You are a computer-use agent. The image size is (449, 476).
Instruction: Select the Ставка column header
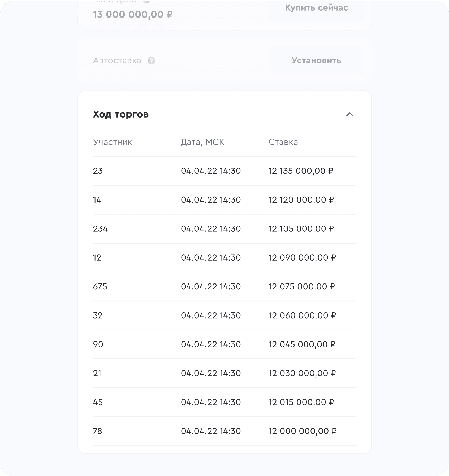tap(283, 142)
